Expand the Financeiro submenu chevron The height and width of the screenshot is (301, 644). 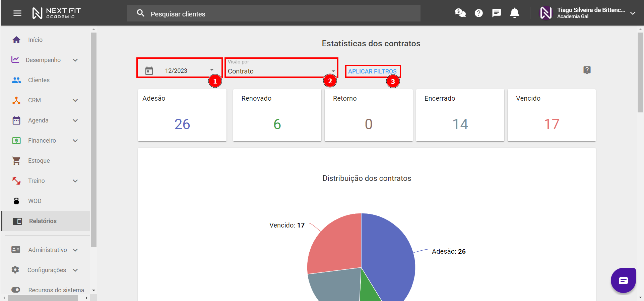75,141
